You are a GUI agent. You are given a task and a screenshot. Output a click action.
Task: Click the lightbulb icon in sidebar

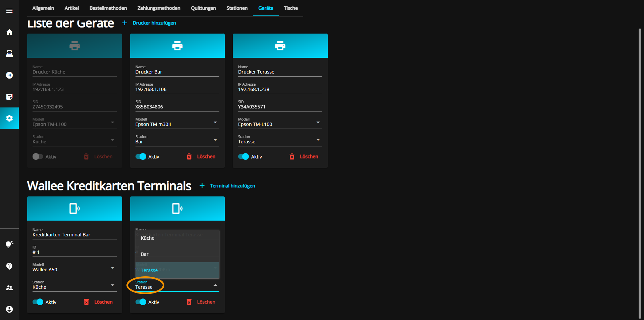pyautogui.click(x=9, y=244)
